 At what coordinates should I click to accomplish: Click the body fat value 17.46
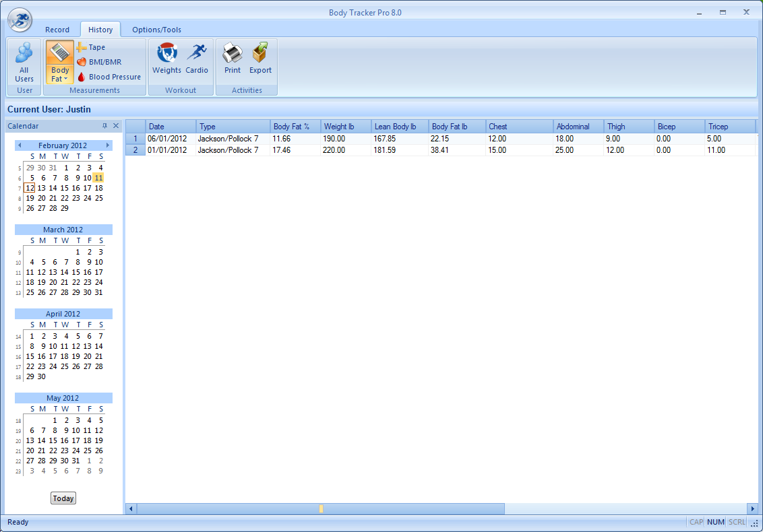pyautogui.click(x=295, y=150)
